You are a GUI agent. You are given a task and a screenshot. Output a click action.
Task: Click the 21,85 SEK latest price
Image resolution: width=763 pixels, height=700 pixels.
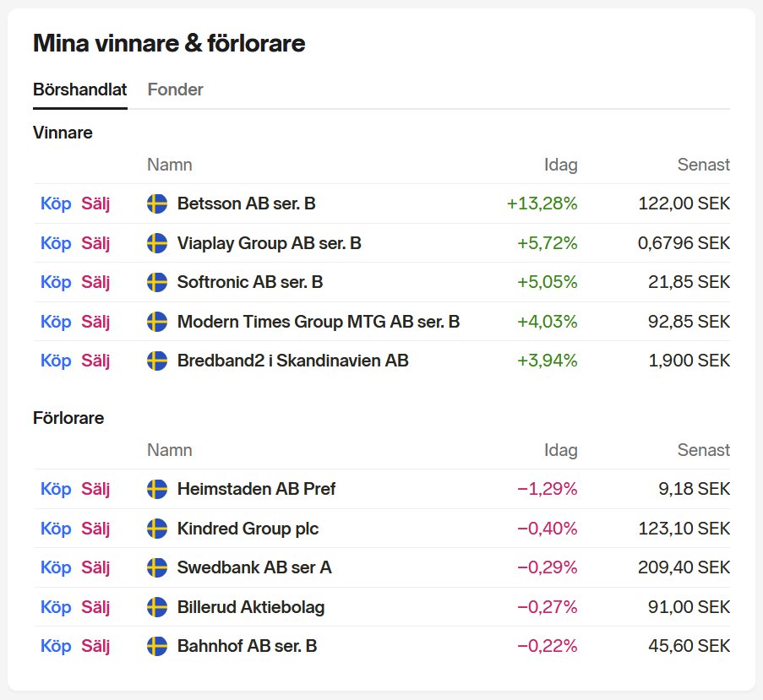689,282
